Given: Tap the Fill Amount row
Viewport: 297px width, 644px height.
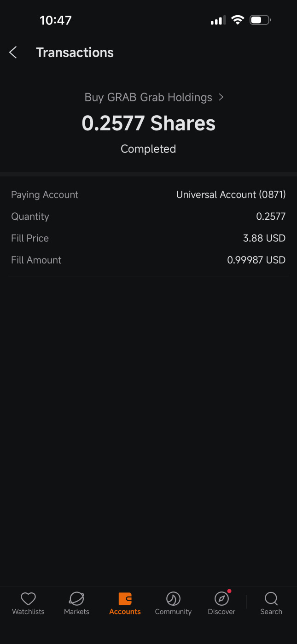Looking at the screenshot, I should coord(148,260).
